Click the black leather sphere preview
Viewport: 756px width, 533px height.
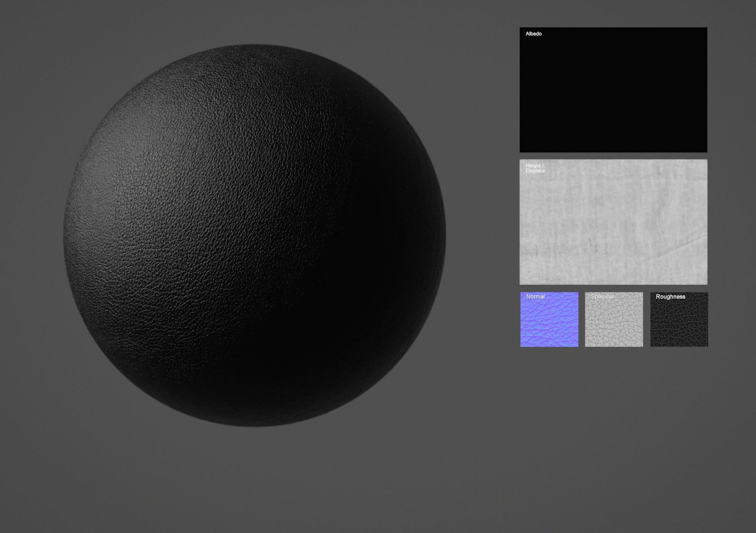254,236
